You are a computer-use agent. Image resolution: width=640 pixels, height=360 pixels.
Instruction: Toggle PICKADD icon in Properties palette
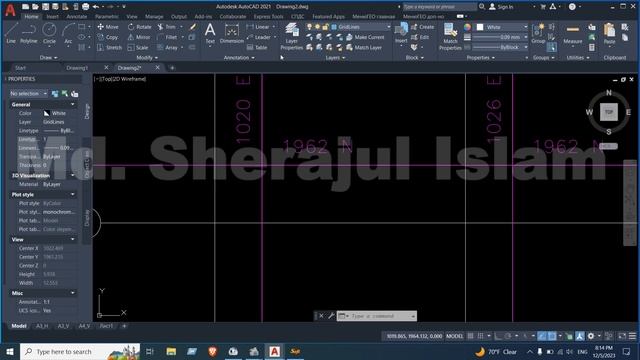point(55,94)
